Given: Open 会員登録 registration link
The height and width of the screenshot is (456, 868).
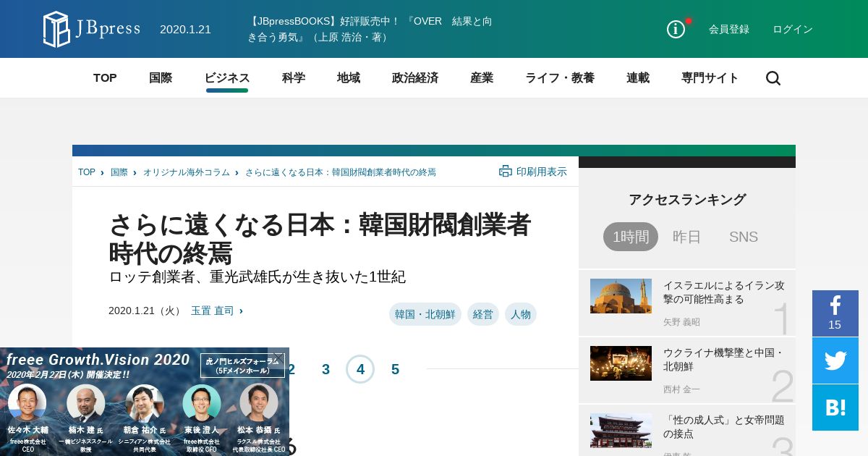Looking at the screenshot, I should (729, 30).
